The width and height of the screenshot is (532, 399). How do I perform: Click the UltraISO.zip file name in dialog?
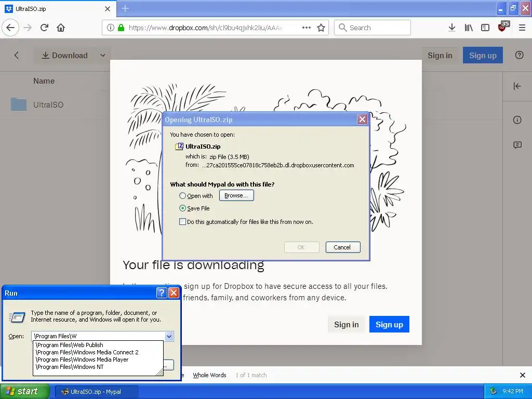203,147
